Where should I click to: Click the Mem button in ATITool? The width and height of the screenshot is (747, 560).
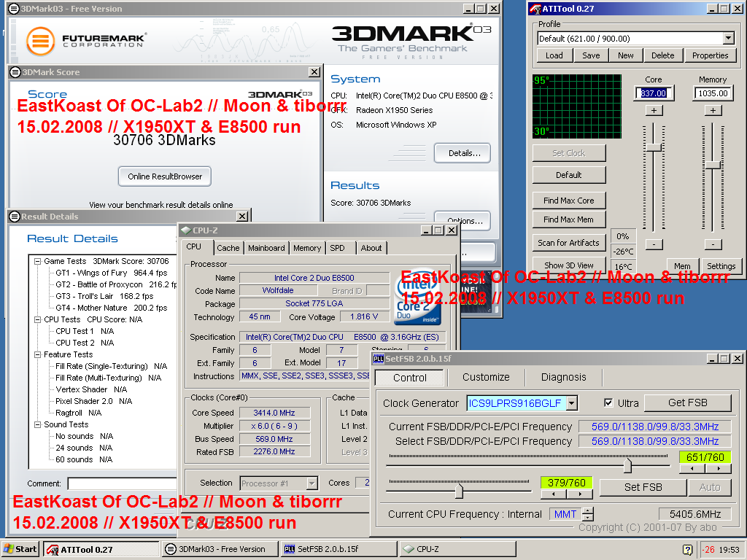click(682, 266)
